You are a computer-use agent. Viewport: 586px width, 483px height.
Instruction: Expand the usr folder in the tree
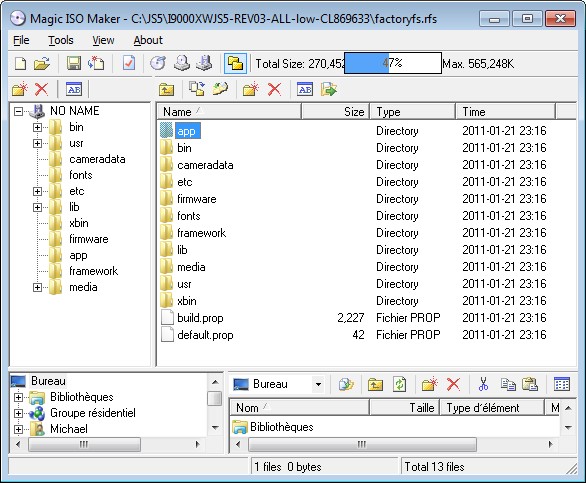tap(37, 143)
